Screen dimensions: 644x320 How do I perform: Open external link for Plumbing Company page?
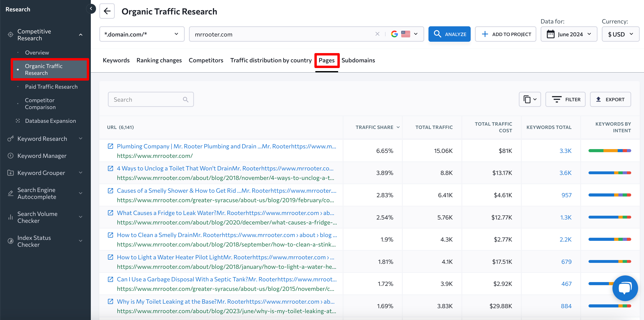(110, 146)
